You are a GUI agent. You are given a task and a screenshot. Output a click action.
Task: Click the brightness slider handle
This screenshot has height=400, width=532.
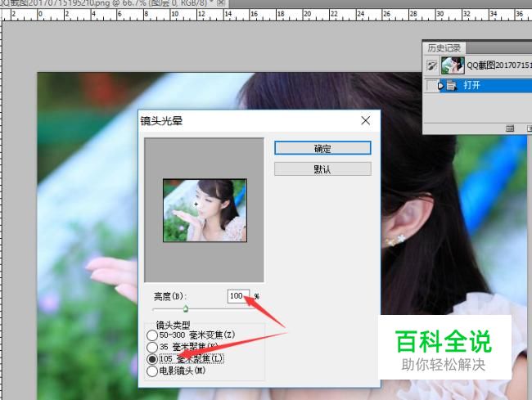point(186,308)
